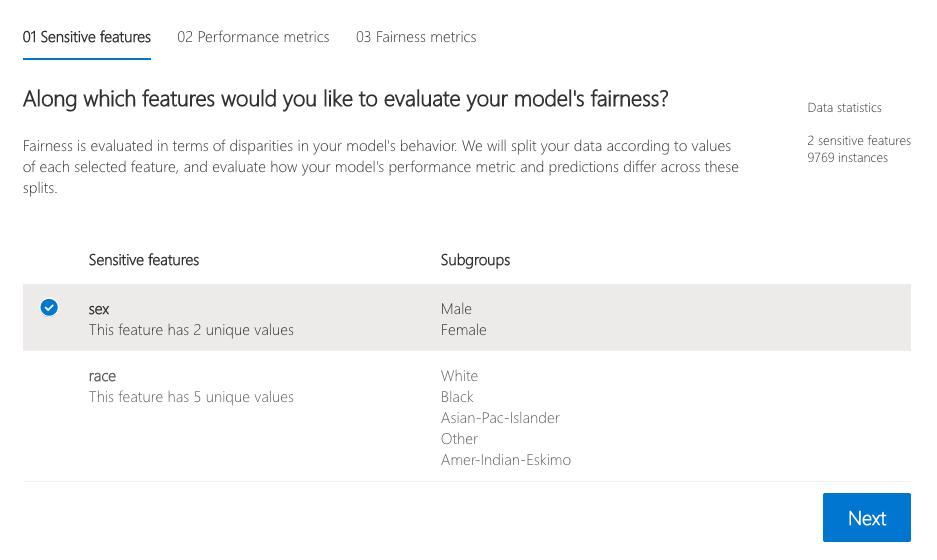
Task: Click the White subgroup entry
Action: [x=459, y=376]
